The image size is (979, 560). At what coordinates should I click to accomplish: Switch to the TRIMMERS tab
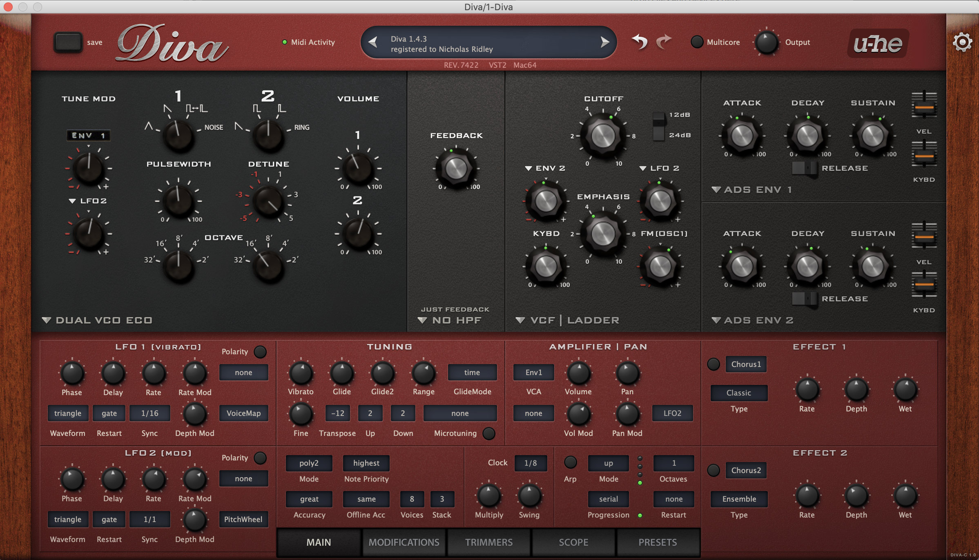[x=489, y=542]
